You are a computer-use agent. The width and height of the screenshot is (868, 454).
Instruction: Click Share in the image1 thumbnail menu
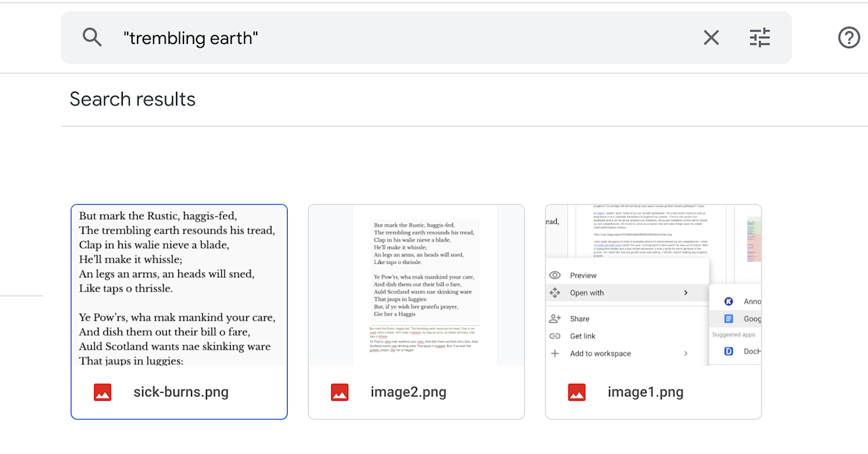click(x=580, y=319)
